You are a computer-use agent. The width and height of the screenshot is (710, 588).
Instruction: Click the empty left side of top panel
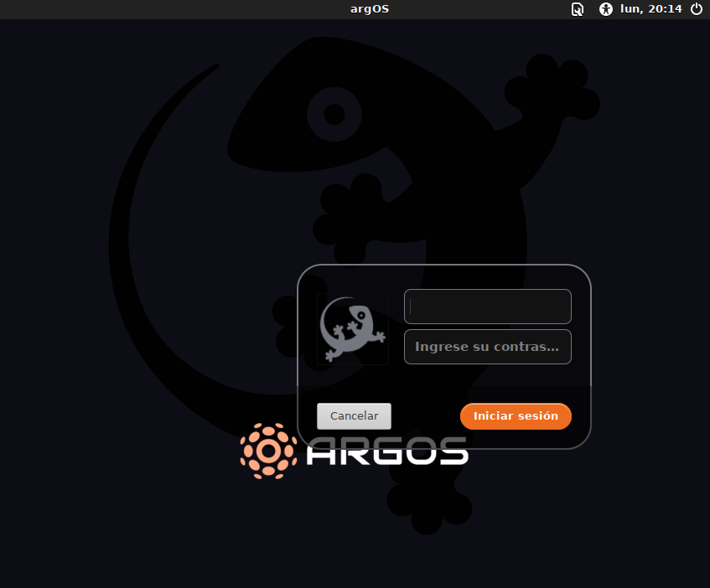coord(126,9)
